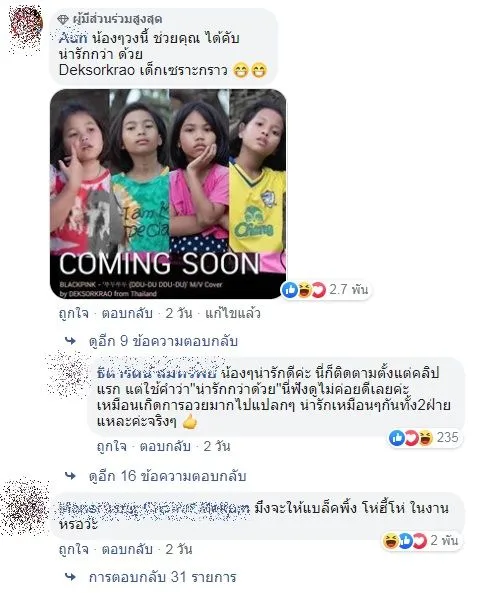Image resolution: width=498 pixels, height=593 pixels.
Task: Click the 2 วัน timestamp under image comment
Action: point(179,314)
